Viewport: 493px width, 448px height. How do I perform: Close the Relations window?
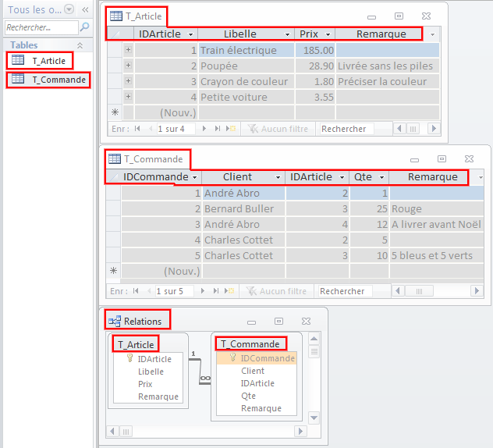click(x=306, y=322)
